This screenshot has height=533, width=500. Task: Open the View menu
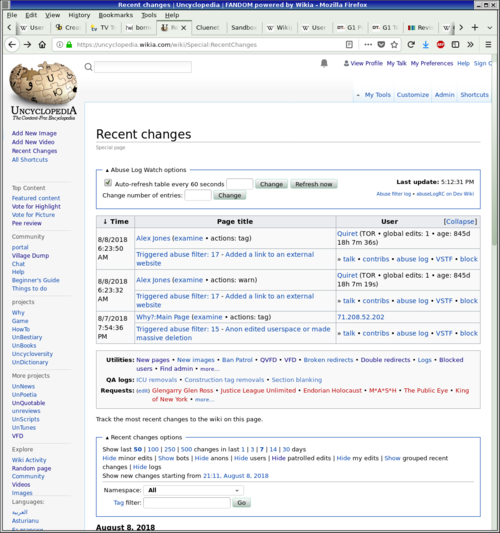pos(52,15)
